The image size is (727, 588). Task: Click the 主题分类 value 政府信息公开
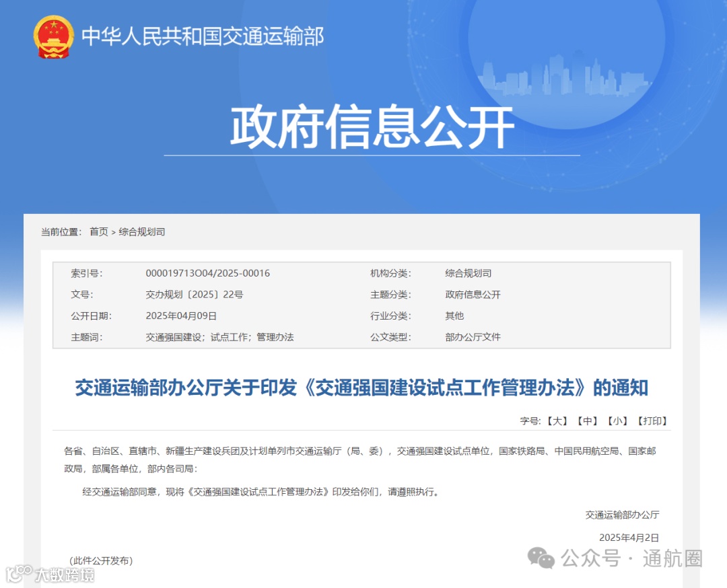pos(473,294)
